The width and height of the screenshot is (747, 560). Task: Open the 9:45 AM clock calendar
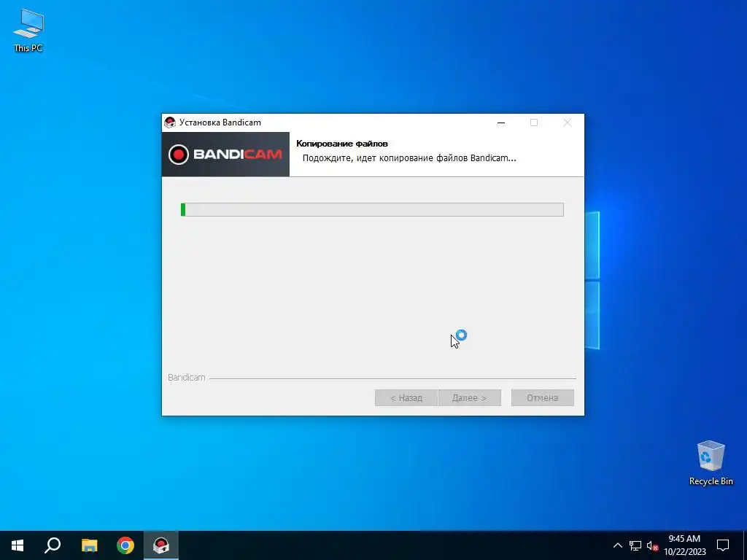pyautogui.click(x=684, y=545)
